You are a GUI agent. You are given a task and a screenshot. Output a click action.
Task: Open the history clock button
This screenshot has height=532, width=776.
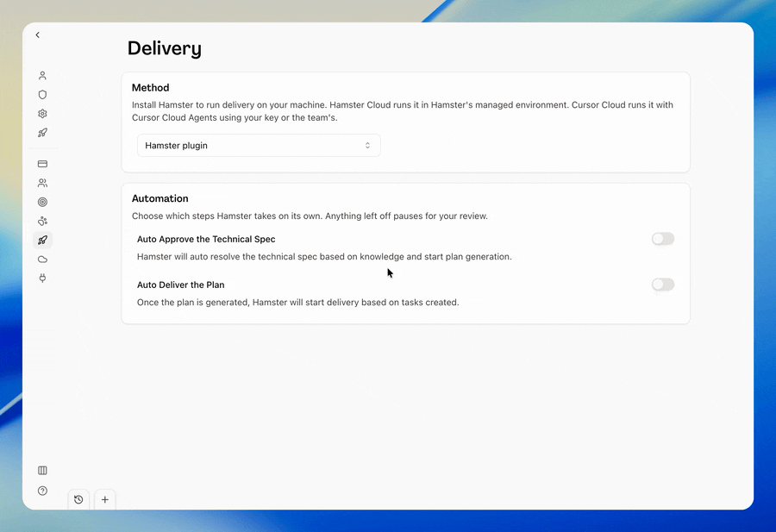(x=78, y=499)
